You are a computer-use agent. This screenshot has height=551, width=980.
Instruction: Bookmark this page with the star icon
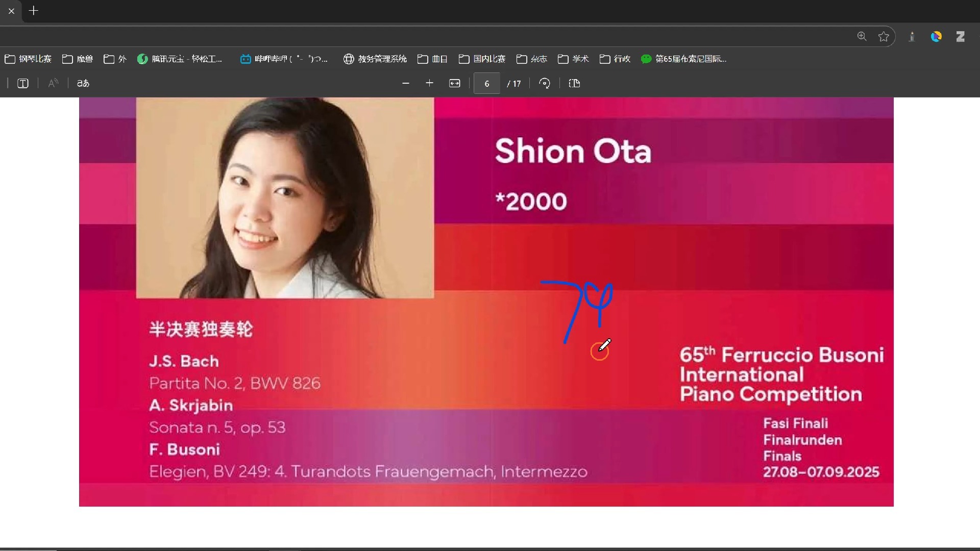(x=884, y=36)
